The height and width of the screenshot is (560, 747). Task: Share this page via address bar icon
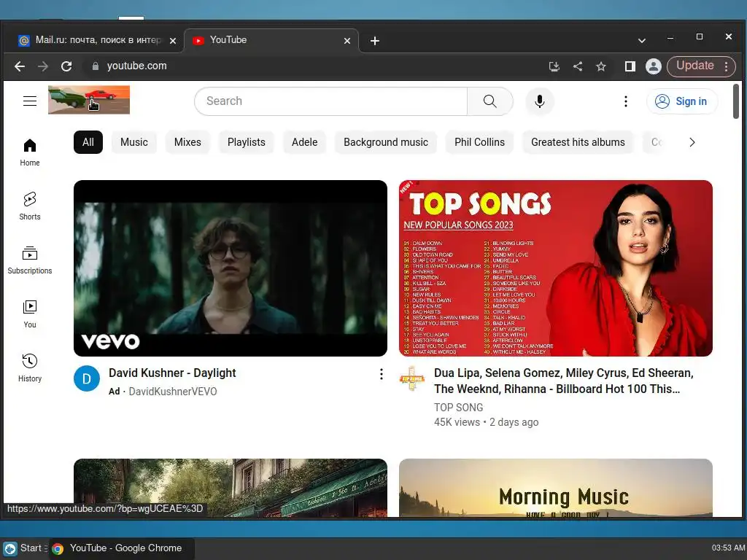(x=578, y=66)
